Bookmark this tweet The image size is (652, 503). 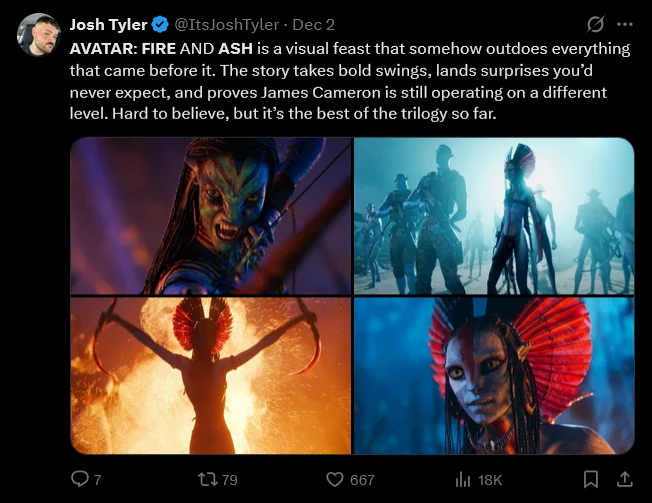click(591, 480)
